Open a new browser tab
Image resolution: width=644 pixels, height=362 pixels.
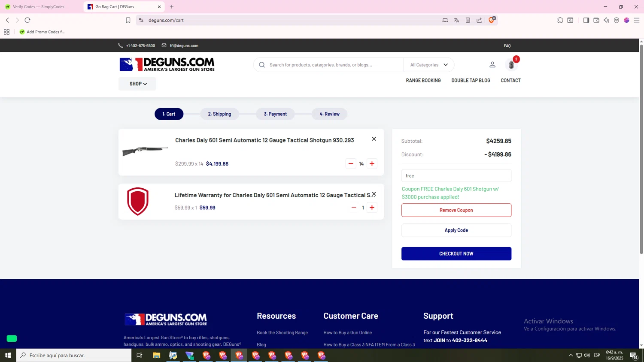click(x=172, y=7)
